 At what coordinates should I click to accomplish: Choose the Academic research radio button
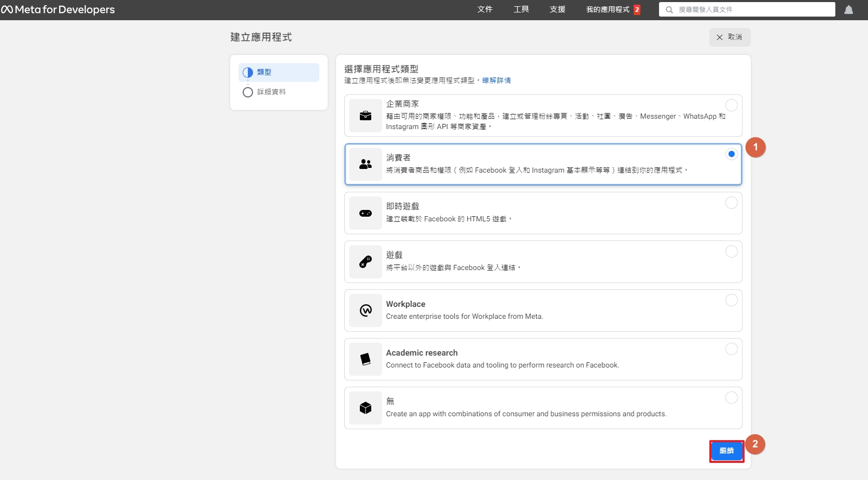point(731,349)
